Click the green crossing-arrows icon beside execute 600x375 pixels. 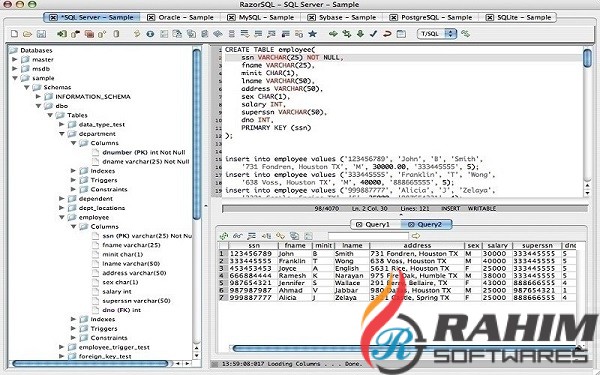pyautogui.click(x=347, y=34)
